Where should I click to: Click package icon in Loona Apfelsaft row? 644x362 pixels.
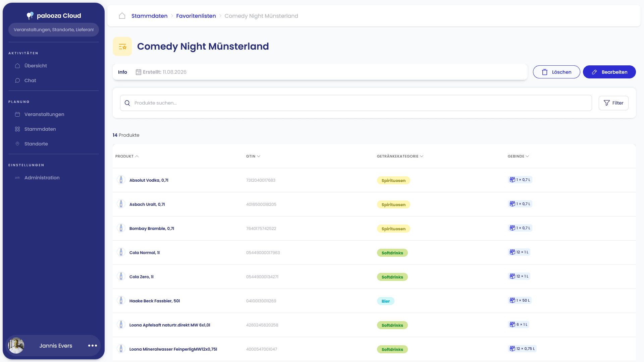point(513,324)
